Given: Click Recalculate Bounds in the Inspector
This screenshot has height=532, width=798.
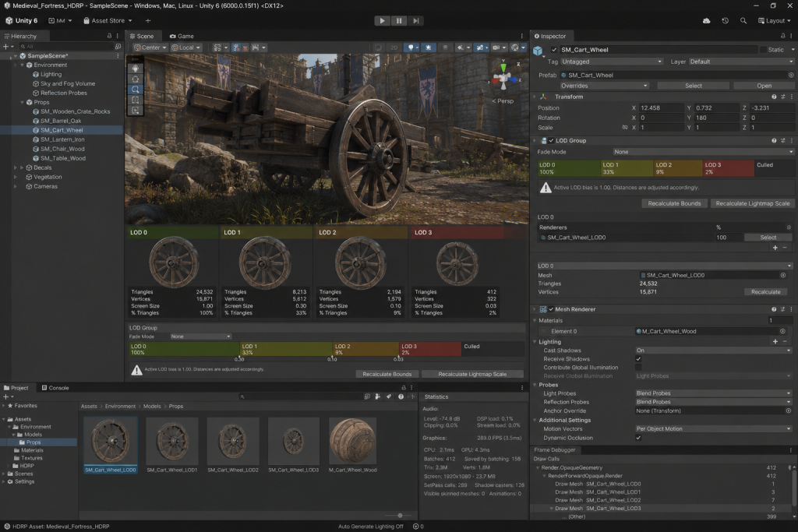Looking at the screenshot, I should point(674,203).
